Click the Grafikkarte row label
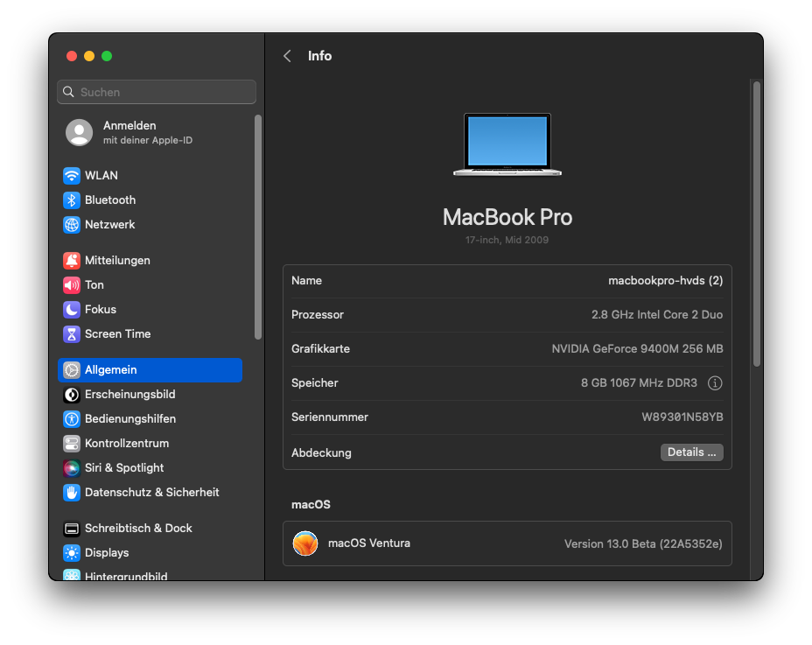The width and height of the screenshot is (812, 645). click(320, 348)
